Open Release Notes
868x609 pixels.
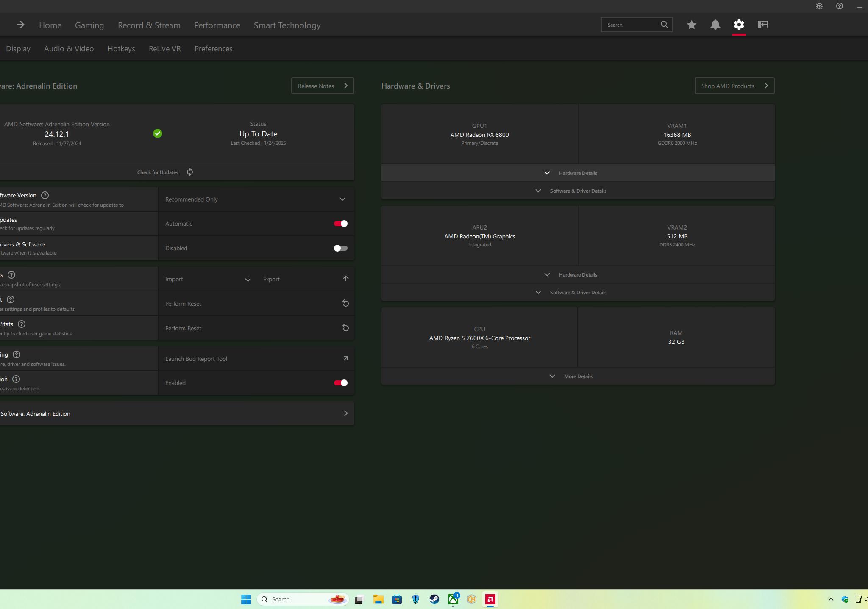[323, 86]
